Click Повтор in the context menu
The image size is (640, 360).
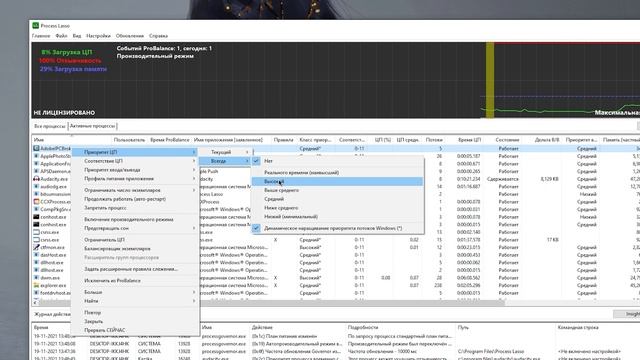point(135,312)
